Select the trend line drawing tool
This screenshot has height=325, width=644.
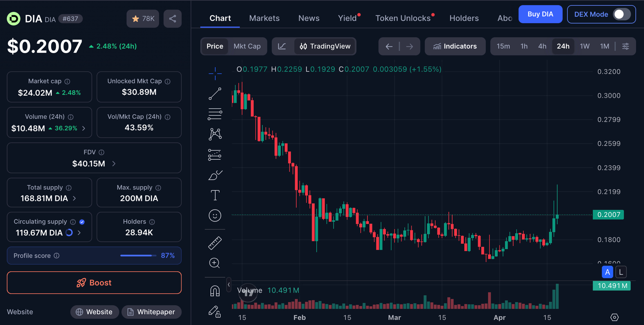215,93
